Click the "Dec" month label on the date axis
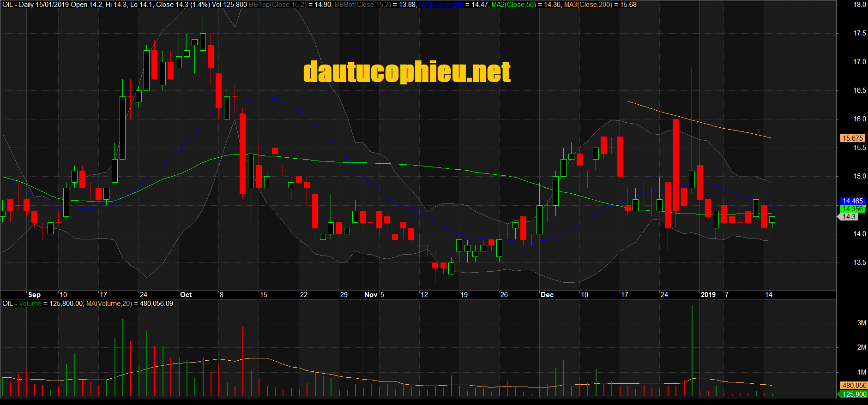868x405 pixels. [547, 295]
